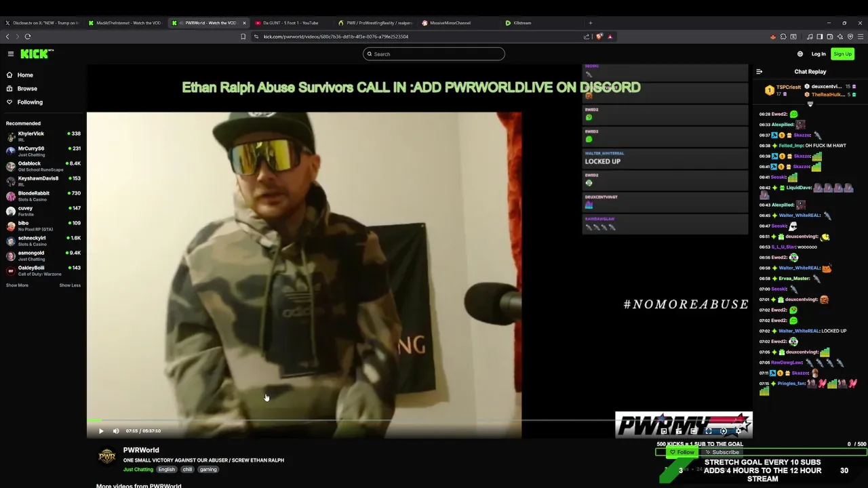This screenshot has width=868, height=488.
Task: Switch to the PWR ProWrestlingReality tab
Action: point(375,23)
